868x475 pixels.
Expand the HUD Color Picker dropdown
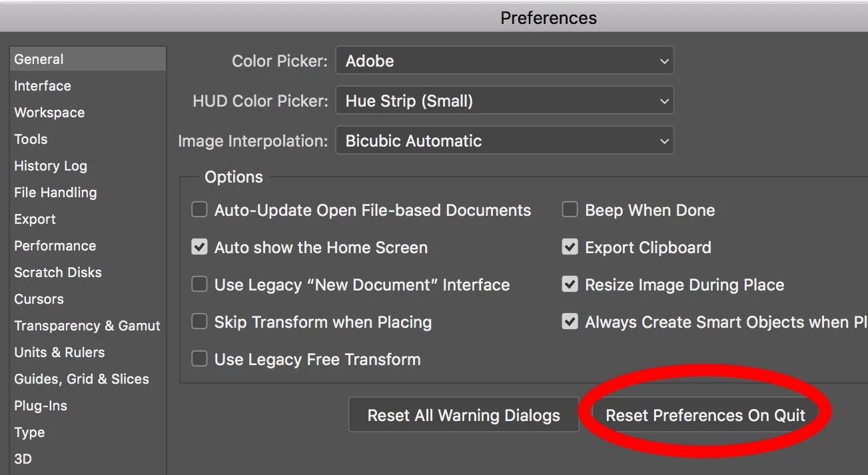tap(504, 101)
